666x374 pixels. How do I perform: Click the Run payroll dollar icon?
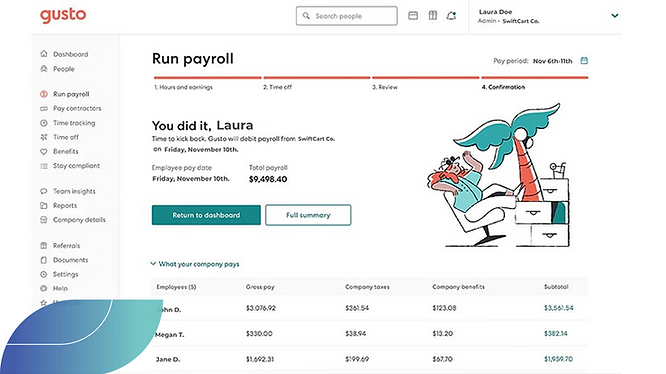click(x=44, y=94)
